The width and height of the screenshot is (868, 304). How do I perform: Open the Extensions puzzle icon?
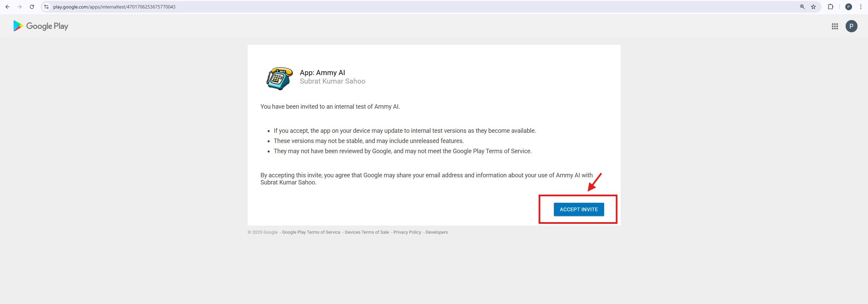[831, 7]
